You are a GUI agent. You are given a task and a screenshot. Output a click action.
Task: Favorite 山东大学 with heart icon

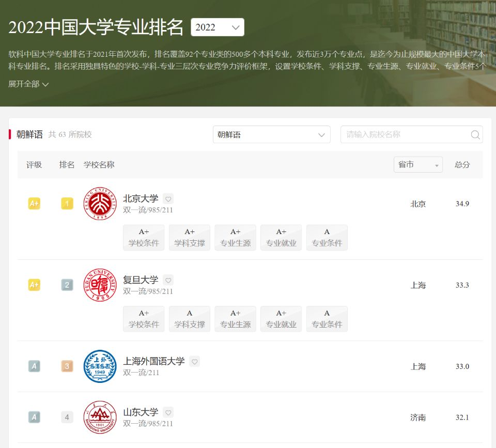(x=168, y=412)
